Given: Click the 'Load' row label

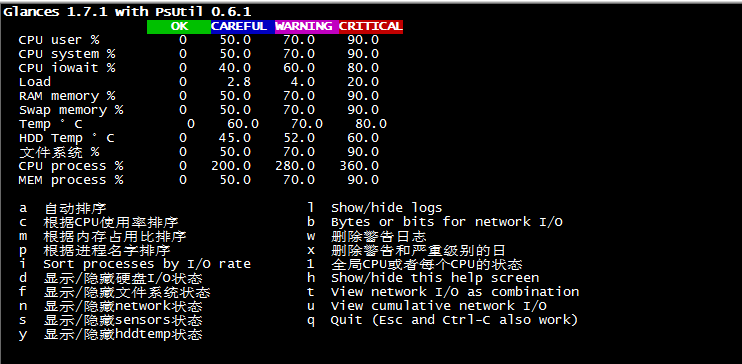Looking at the screenshot, I should (x=35, y=82).
